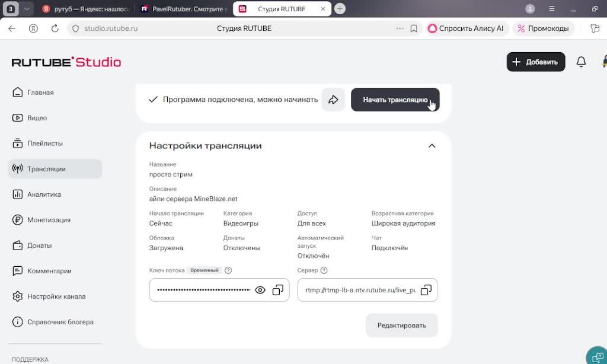Image resolution: width=607 pixels, height=364 pixels.
Task: Click help icon beside Сервер
Action: (x=324, y=270)
